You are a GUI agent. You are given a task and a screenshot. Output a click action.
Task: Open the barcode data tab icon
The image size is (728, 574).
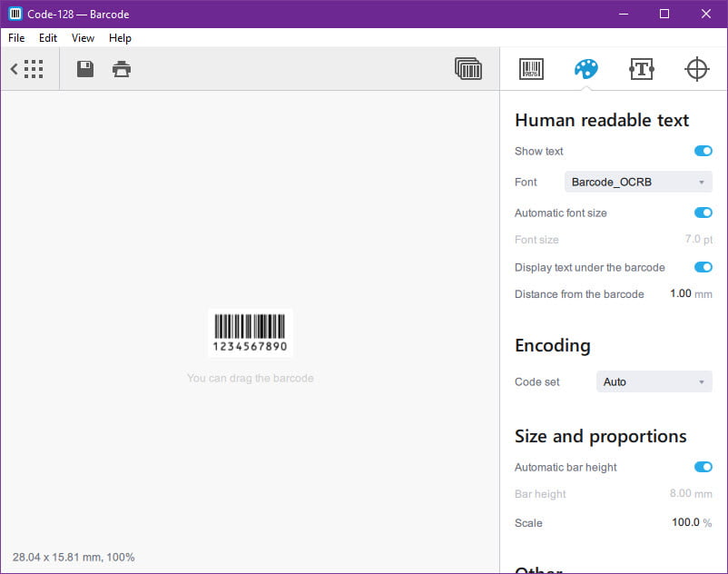pos(531,69)
